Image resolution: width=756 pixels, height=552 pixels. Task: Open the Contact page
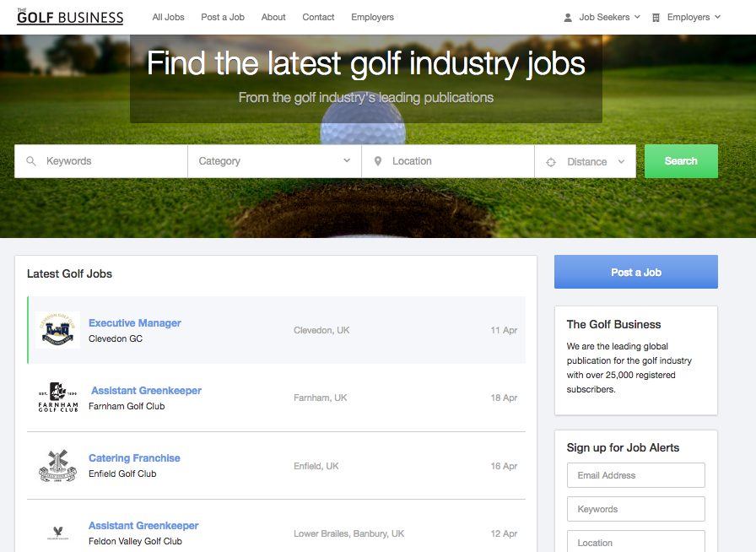tap(318, 17)
